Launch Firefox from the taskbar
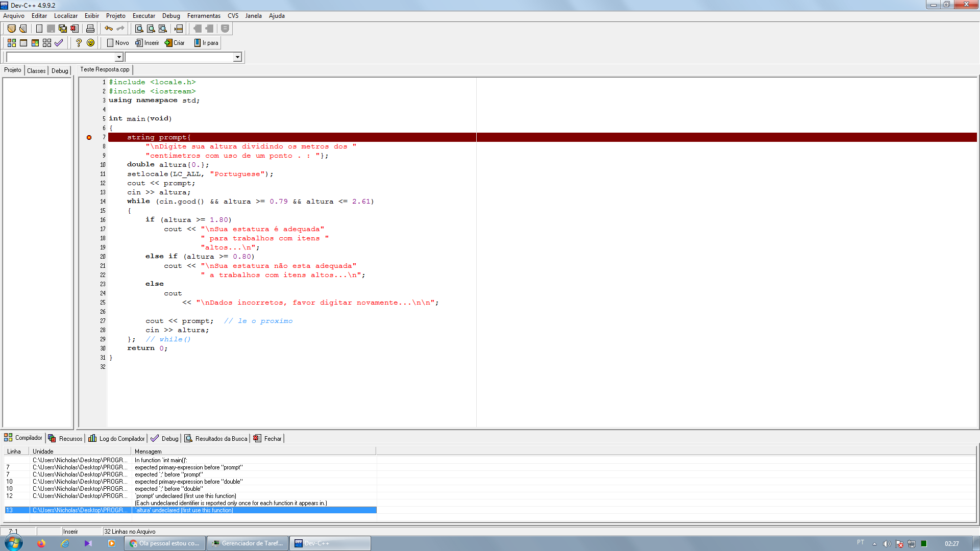This screenshot has height=551, width=980. (41, 543)
